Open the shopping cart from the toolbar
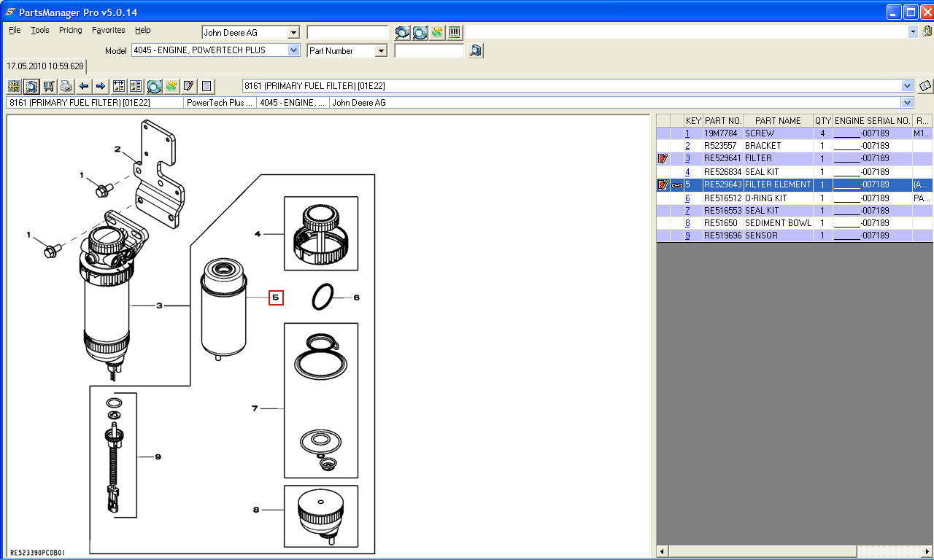 [x=49, y=86]
